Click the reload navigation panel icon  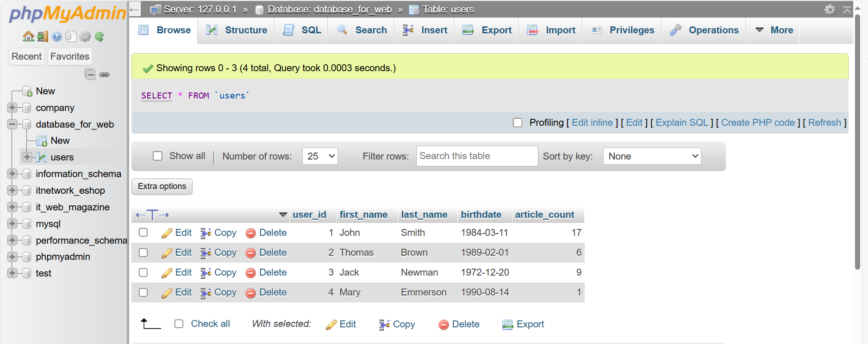(x=99, y=37)
